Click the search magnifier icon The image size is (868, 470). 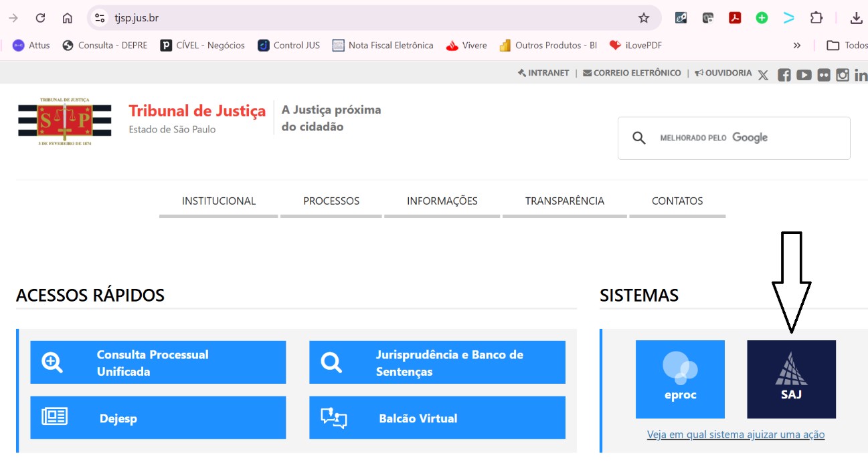pyautogui.click(x=639, y=138)
